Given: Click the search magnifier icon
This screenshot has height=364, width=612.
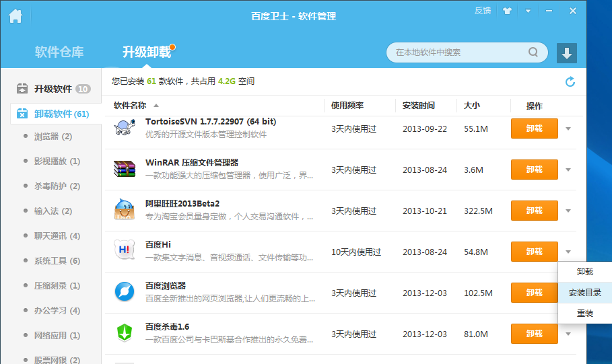Looking at the screenshot, I should pyautogui.click(x=533, y=52).
